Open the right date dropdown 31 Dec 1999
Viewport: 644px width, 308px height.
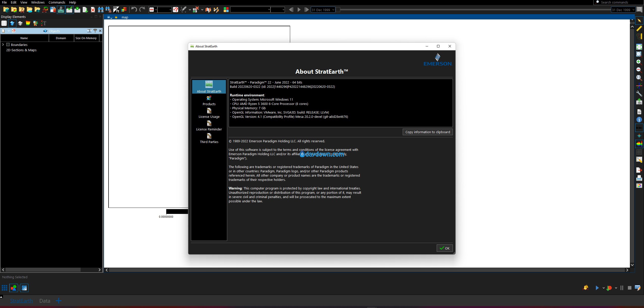623,10
